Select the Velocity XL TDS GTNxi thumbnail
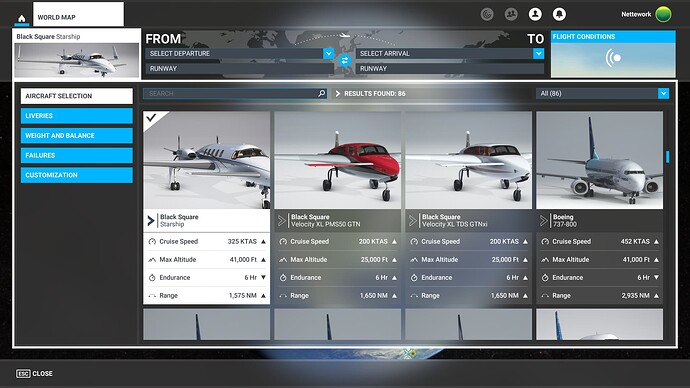 click(469, 160)
